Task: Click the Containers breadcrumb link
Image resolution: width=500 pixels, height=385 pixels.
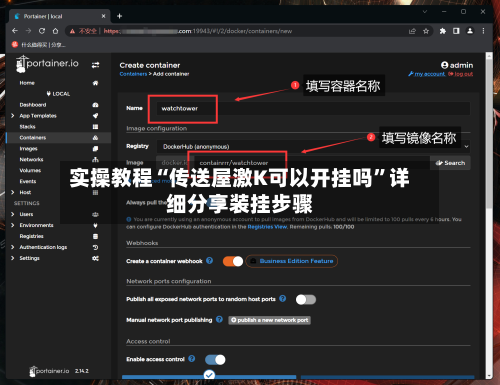Action: click(x=133, y=74)
